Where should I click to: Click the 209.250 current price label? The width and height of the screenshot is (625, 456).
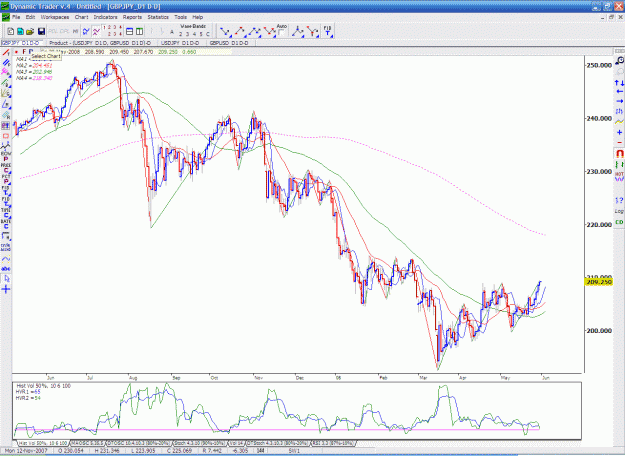(599, 282)
